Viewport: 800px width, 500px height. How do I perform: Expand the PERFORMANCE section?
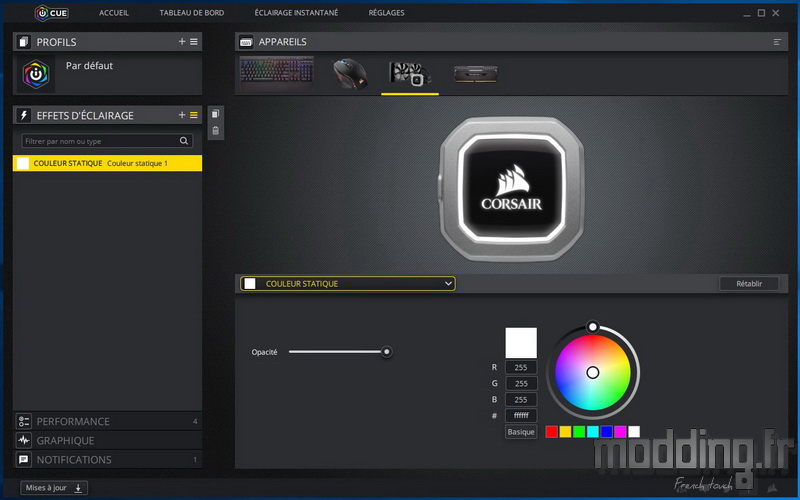[107, 421]
